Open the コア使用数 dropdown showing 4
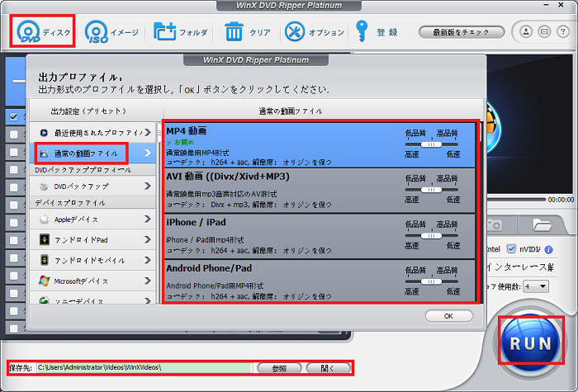Viewport: 578px width, 392px height. pos(537,286)
